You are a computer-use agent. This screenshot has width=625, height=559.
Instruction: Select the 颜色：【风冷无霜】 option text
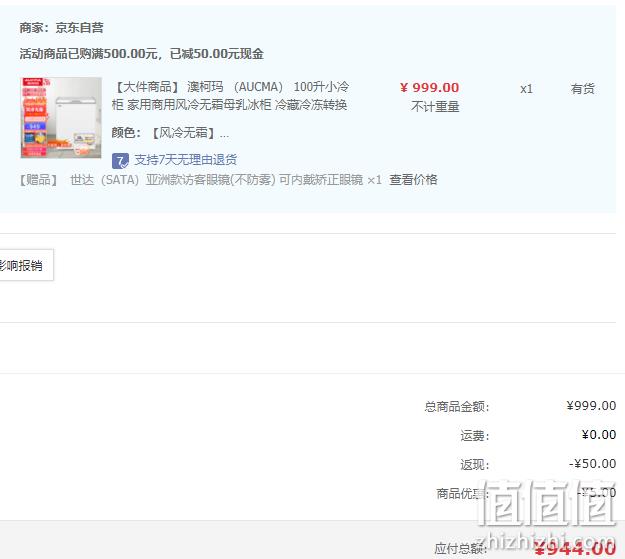coord(170,133)
